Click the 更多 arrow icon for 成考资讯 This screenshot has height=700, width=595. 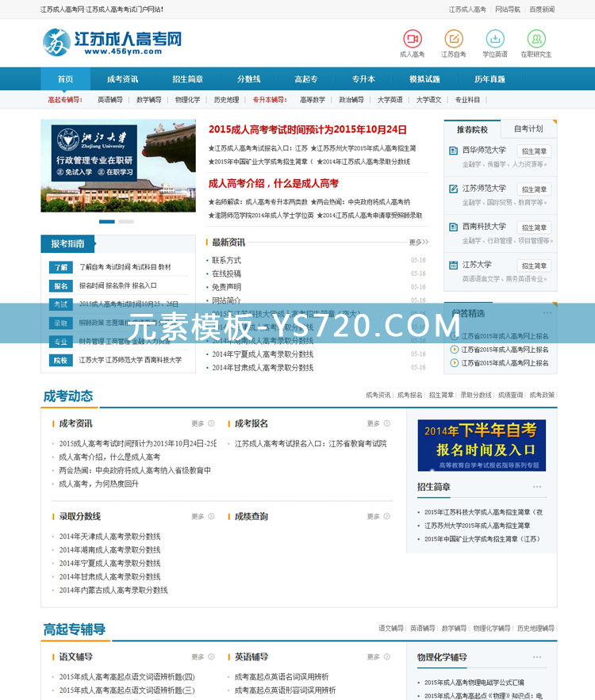[211, 423]
